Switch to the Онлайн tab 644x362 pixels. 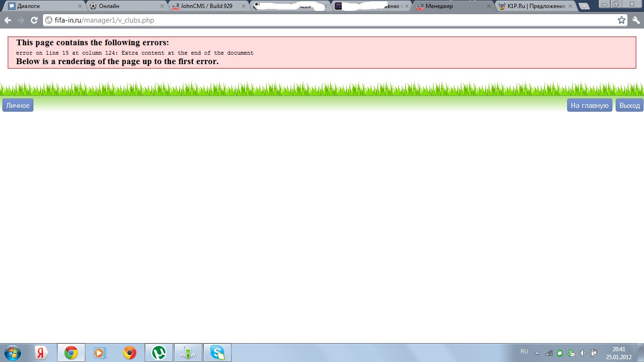click(x=128, y=6)
